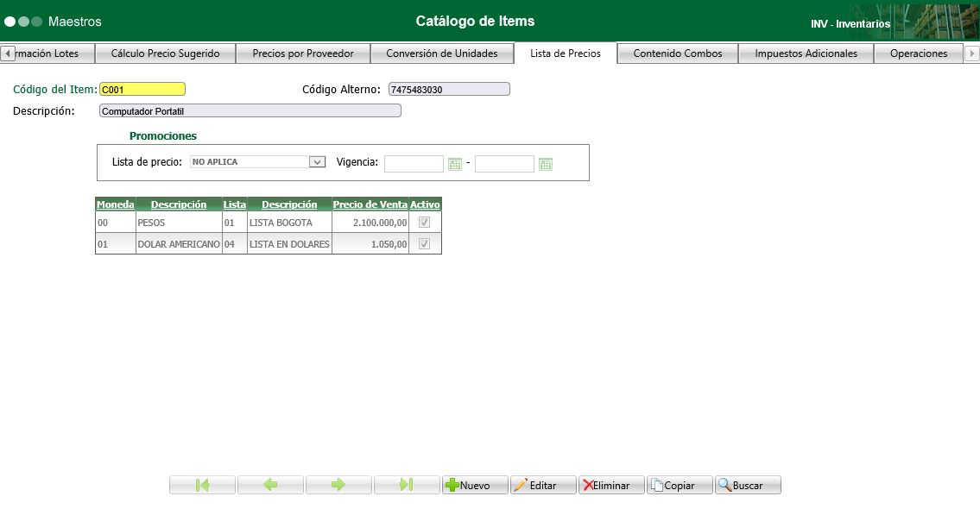The width and height of the screenshot is (980, 509).
Task: Open the calendar for the second Vigencia date
Action: (545, 163)
